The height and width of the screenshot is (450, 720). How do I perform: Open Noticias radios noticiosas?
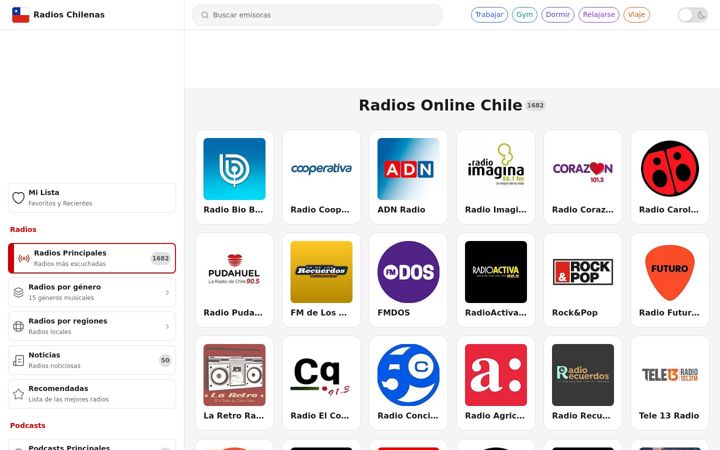click(x=92, y=360)
